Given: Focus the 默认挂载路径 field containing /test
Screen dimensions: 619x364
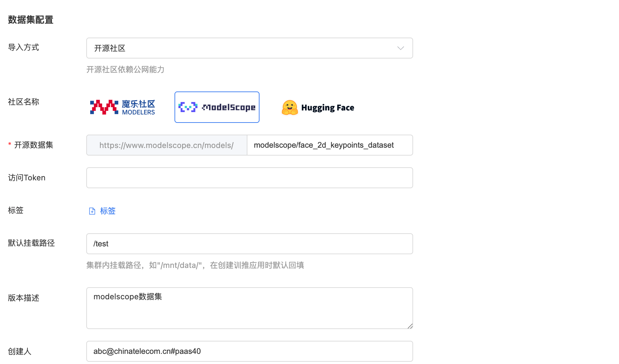Looking at the screenshot, I should coord(249,244).
